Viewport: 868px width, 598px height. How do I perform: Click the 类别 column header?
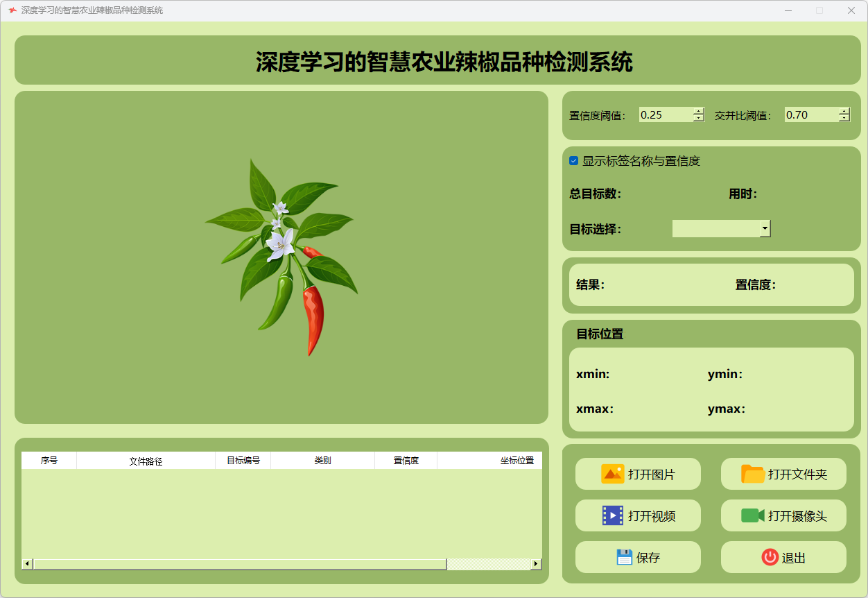tap(322, 461)
